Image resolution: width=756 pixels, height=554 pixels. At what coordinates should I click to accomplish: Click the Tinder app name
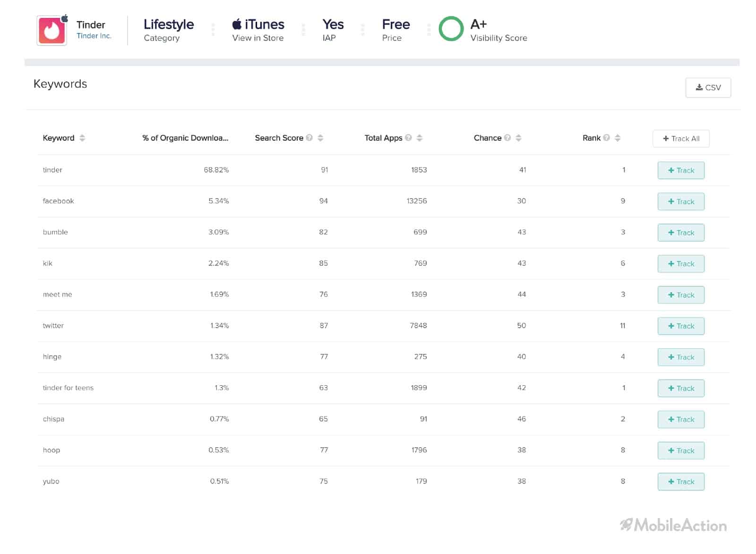(x=91, y=25)
